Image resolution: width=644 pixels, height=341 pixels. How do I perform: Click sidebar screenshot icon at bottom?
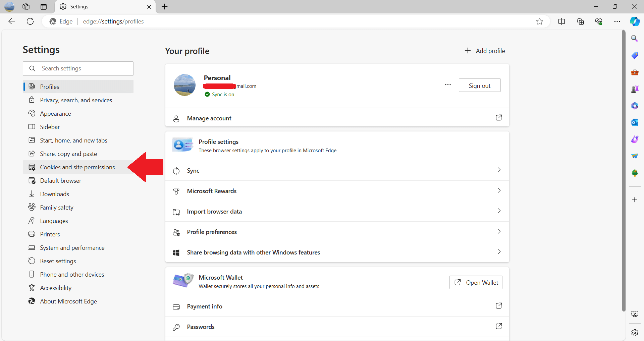[x=635, y=314]
